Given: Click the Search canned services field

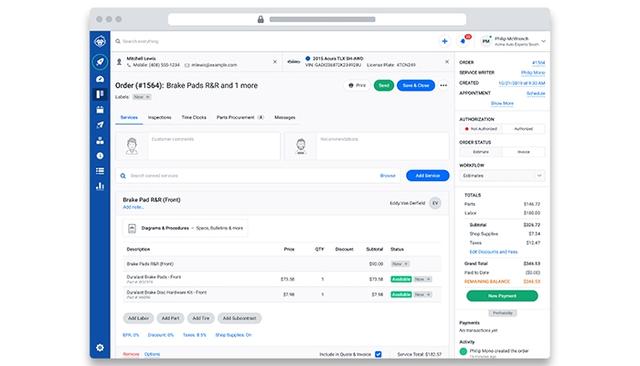Looking at the screenshot, I should 252,176.
